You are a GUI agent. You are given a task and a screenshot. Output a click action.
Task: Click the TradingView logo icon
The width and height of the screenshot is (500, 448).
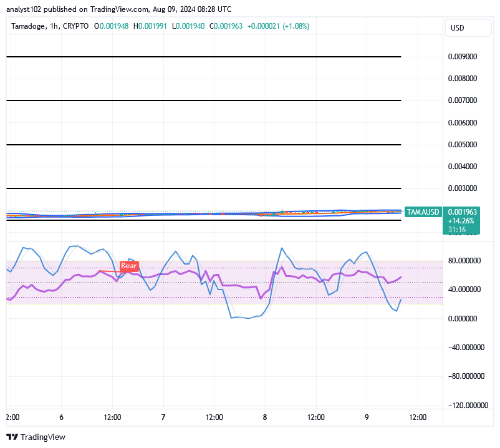[12, 437]
